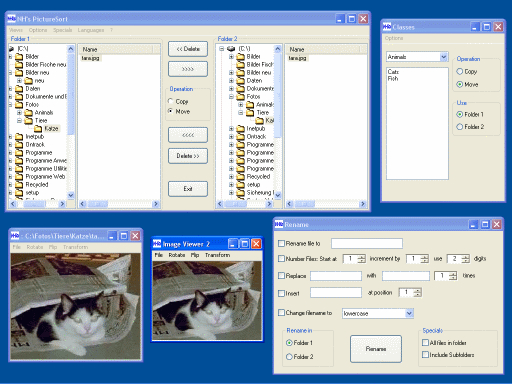Select the Bilder folder icon in Folder 1
Image resolution: width=512 pixels, height=384 pixels.
pyautogui.click(x=19, y=57)
